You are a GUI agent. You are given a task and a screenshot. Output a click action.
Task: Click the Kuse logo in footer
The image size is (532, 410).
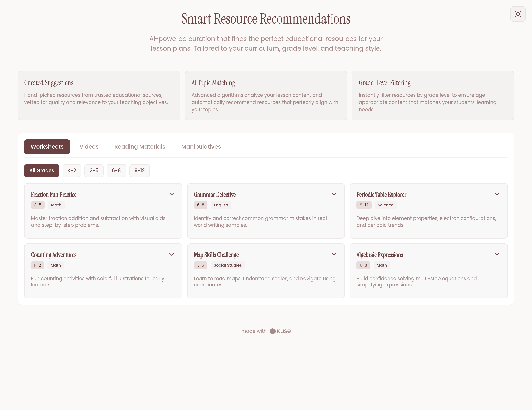(280, 331)
